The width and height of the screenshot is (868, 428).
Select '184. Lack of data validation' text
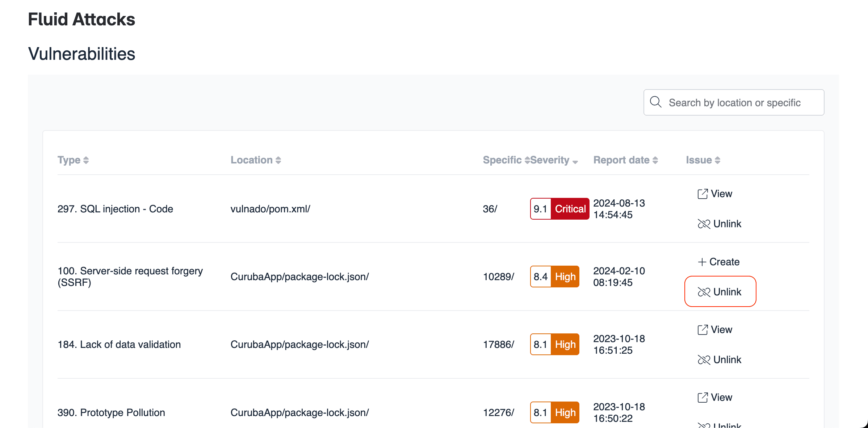pyautogui.click(x=119, y=345)
